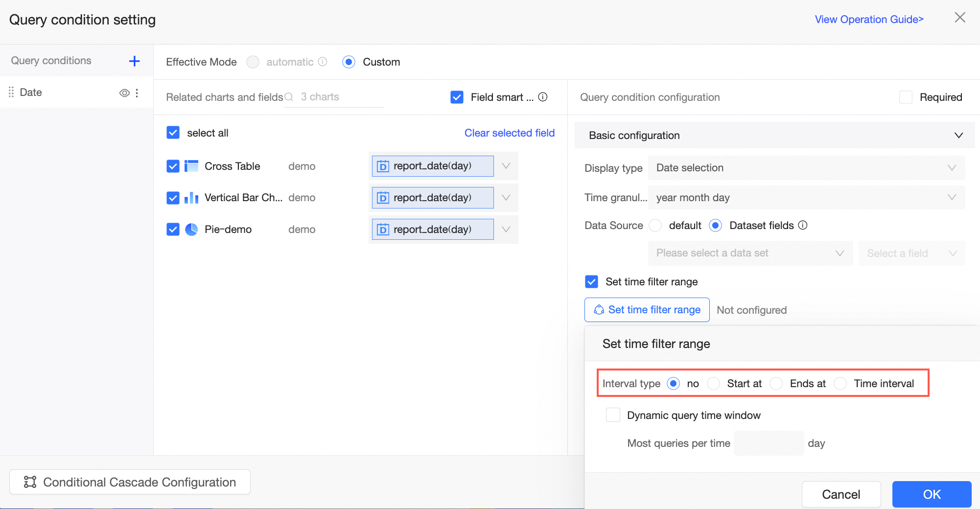
Task: Select the Custom effective mode
Action: pos(349,62)
